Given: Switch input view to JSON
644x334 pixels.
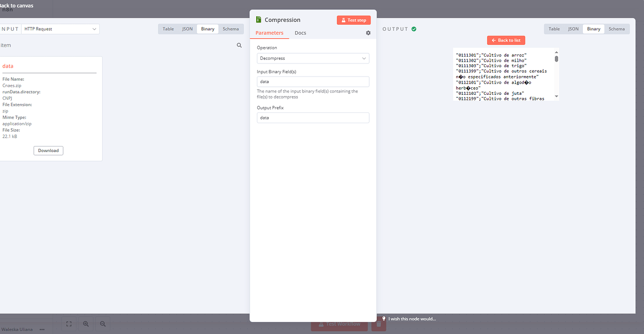Looking at the screenshot, I should point(187,29).
